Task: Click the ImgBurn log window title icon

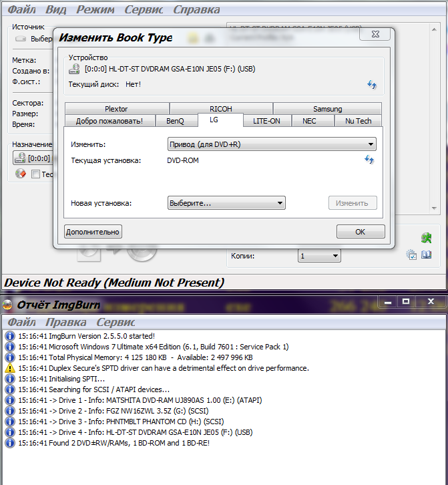Action: 7,305
